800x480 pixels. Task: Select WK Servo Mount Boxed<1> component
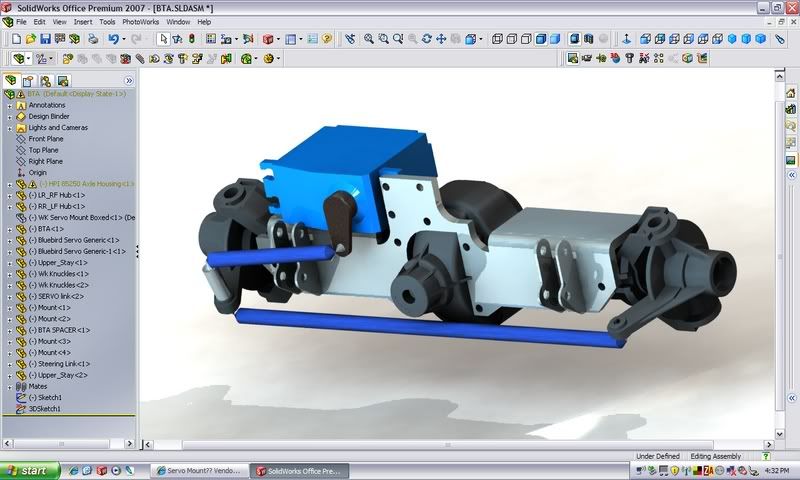click(82, 217)
